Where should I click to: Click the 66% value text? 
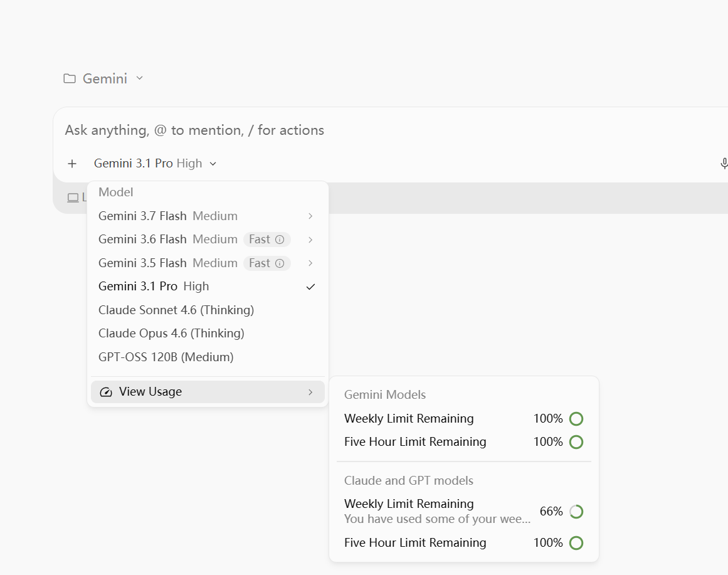[x=551, y=512]
